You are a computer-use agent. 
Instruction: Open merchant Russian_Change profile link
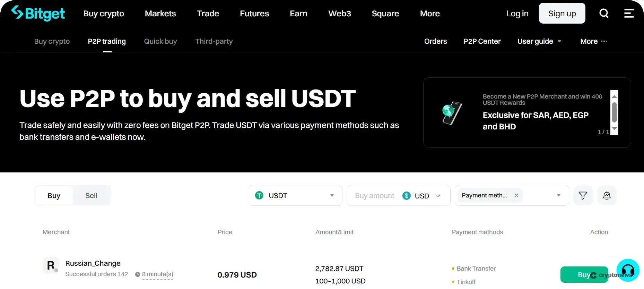pyautogui.click(x=93, y=263)
